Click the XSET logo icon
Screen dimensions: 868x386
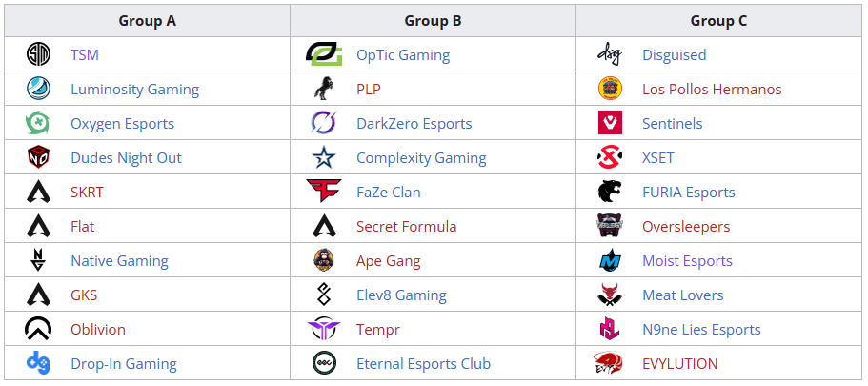[x=610, y=157]
